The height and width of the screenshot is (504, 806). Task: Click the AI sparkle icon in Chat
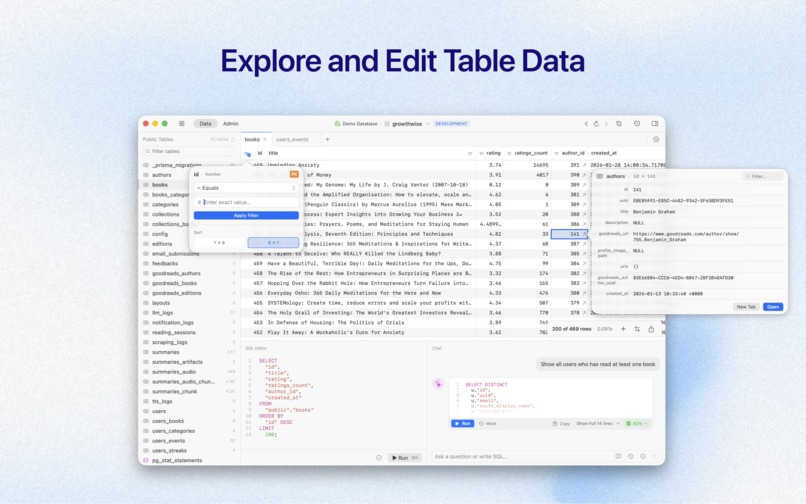point(438,384)
